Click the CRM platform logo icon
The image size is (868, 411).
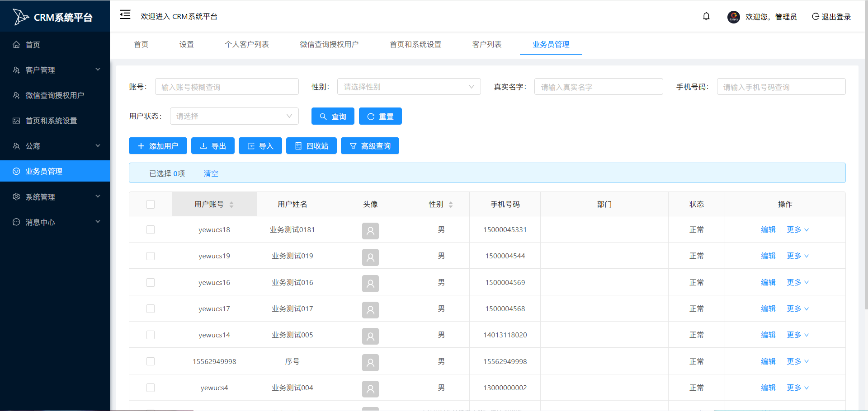20,17
